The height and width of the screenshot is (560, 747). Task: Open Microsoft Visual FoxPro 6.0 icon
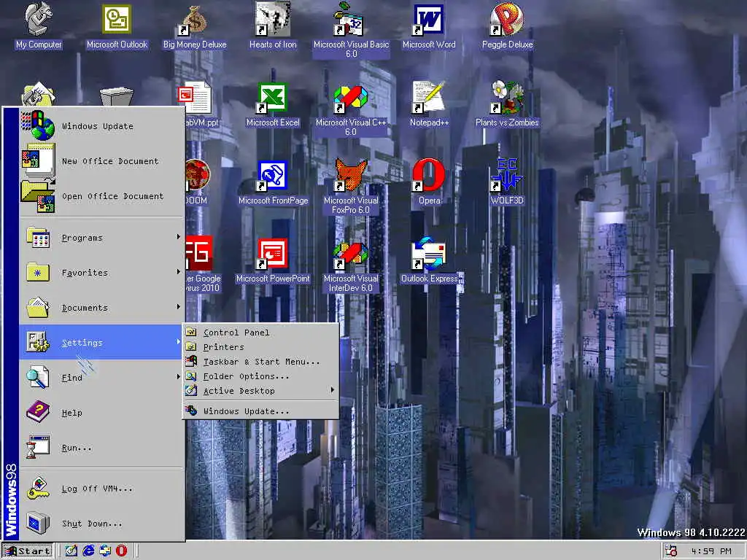tap(351, 187)
